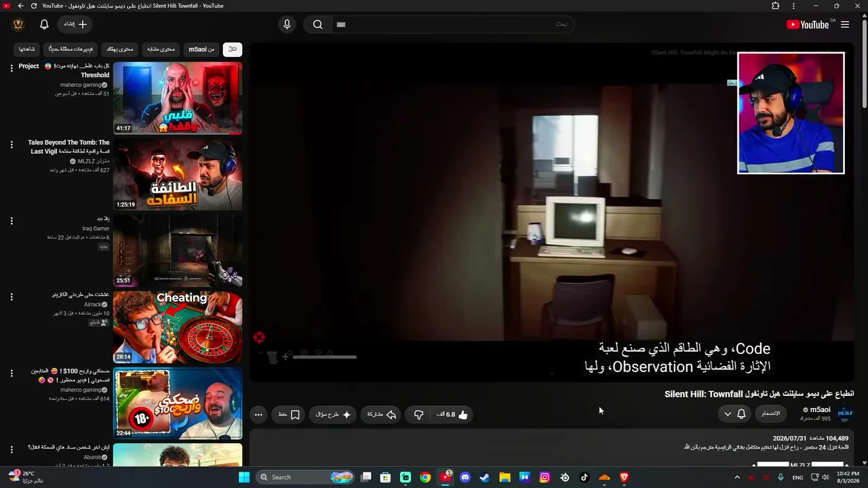The image size is (868, 488).
Task: Open notification bell dropdown for m5aoi
Action: tap(734, 413)
